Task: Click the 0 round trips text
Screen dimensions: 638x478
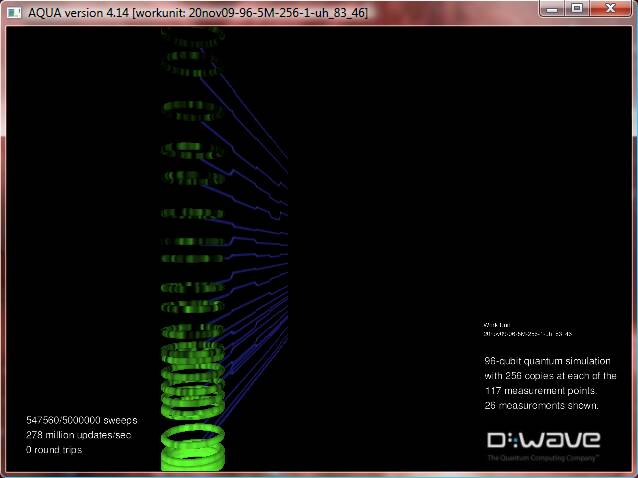Action: 55,450
